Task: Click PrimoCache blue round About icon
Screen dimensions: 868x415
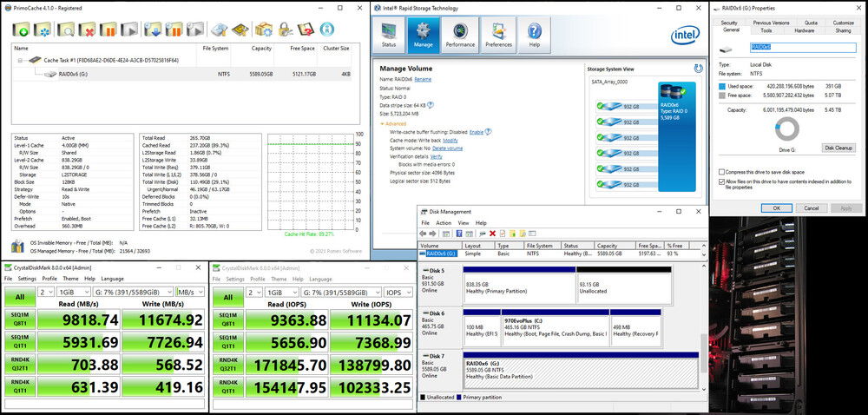Action: pos(326,29)
